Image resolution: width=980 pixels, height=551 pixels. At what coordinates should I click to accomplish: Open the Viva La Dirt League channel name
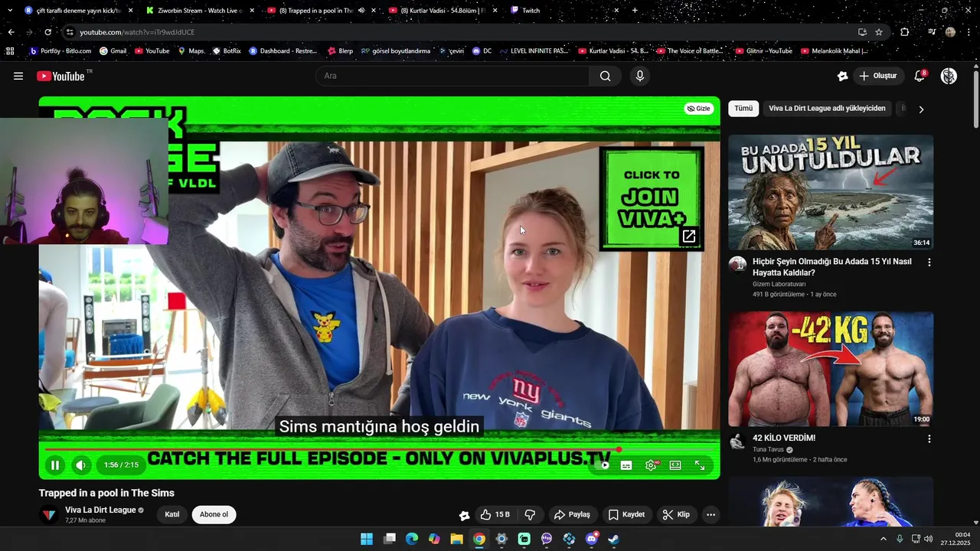click(100, 510)
